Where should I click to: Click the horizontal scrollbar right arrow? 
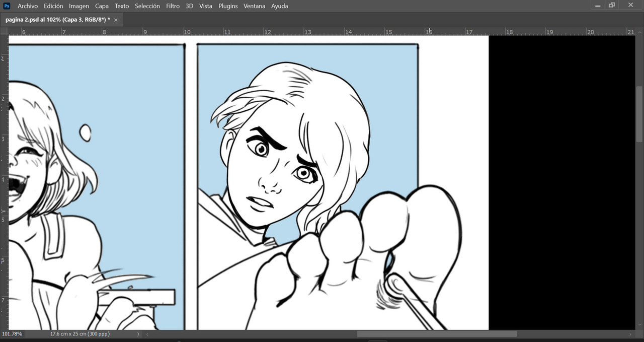630,334
